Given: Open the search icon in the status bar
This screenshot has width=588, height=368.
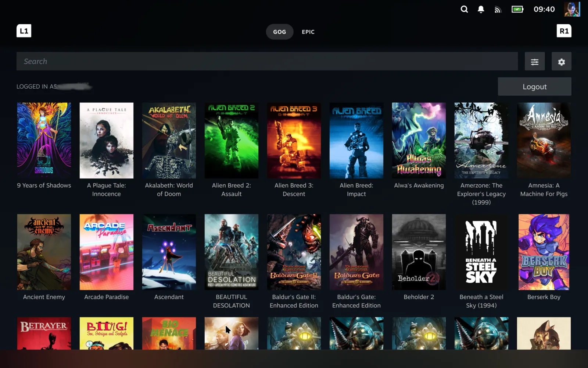Looking at the screenshot, I should tap(464, 9).
